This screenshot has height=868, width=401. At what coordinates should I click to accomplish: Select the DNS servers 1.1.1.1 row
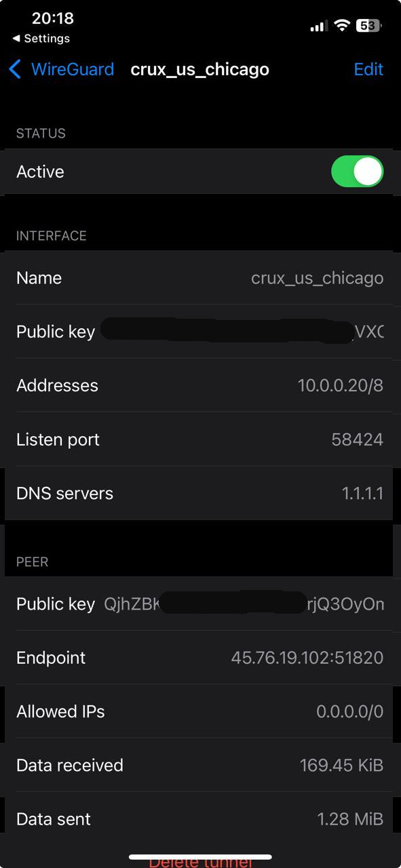point(199,493)
